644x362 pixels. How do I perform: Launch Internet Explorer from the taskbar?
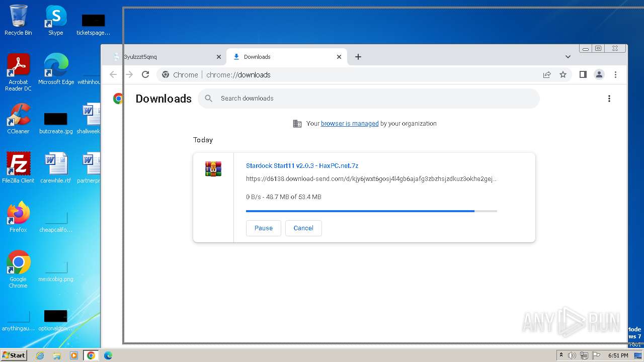coord(40,355)
